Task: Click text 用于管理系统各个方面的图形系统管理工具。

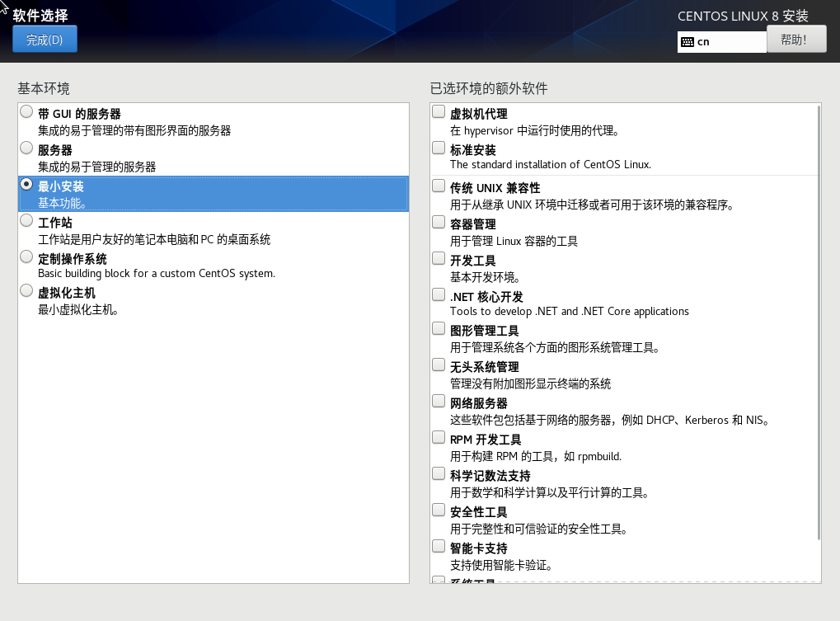Action: pos(555,348)
